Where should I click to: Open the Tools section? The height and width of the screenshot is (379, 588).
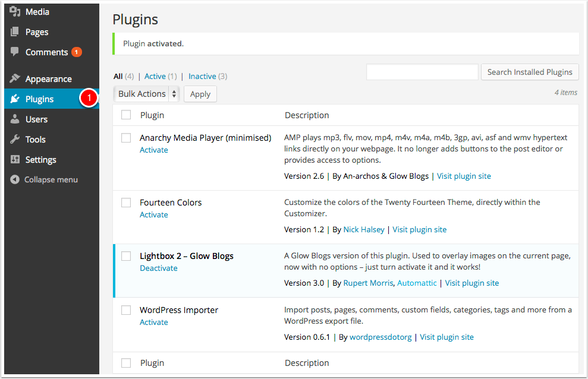click(x=34, y=139)
